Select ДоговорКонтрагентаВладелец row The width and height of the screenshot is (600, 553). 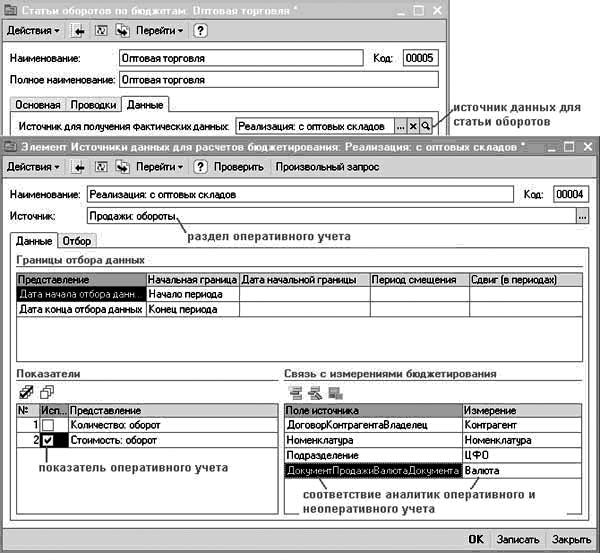pyautogui.click(x=373, y=425)
